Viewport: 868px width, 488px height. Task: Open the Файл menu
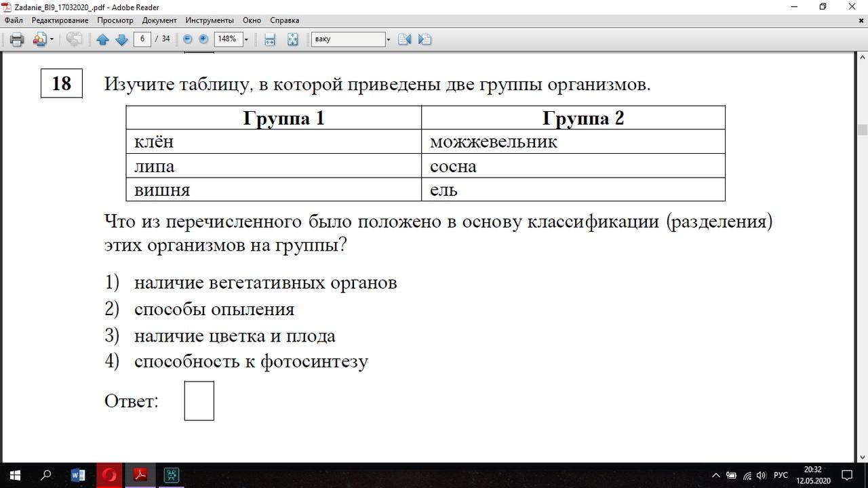[x=14, y=20]
